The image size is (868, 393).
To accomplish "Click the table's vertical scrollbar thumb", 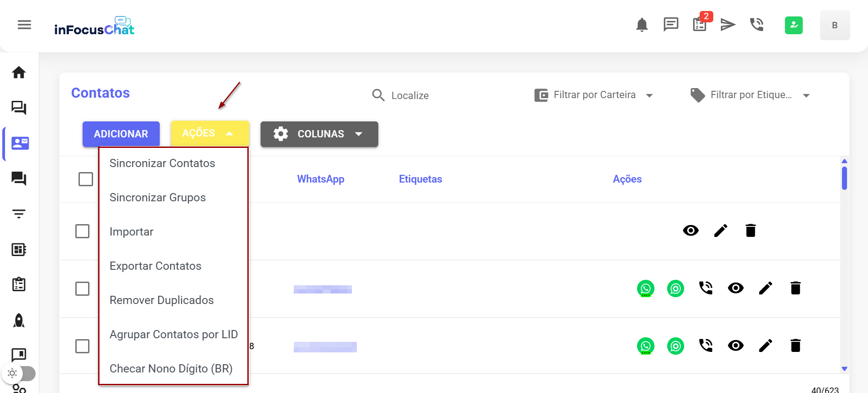I will [x=844, y=178].
